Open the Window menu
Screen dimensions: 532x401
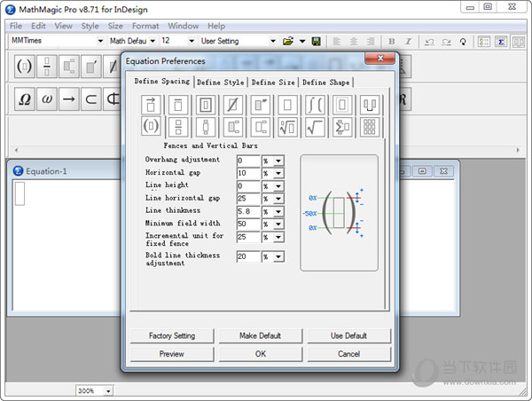pyautogui.click(x=184, y=26)
